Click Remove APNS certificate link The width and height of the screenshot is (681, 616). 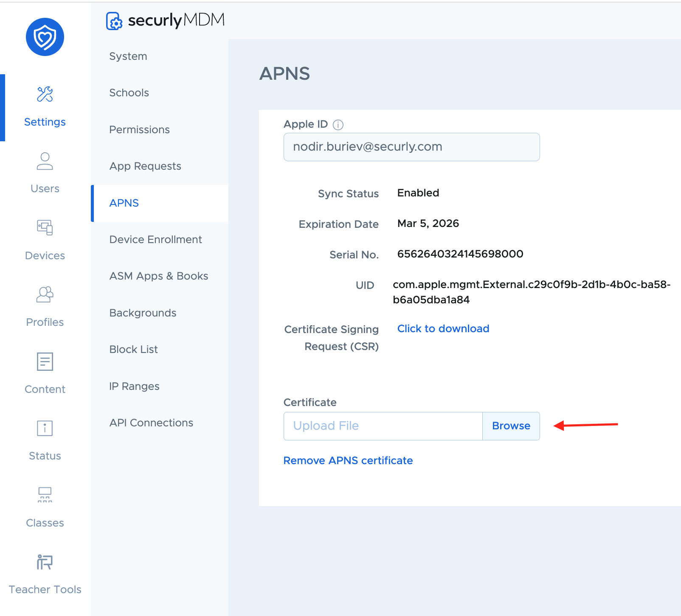click(x=348, y=461)
